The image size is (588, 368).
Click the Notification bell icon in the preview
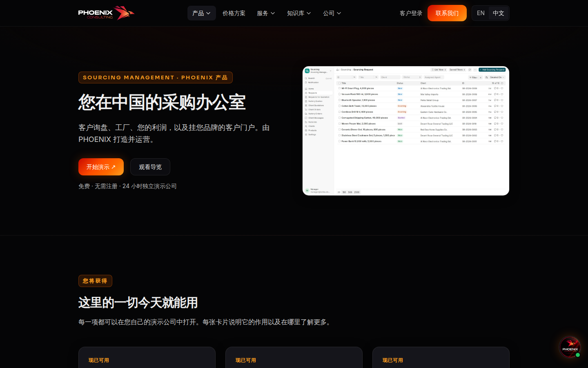pyautogui.click(x=306, y=83)
